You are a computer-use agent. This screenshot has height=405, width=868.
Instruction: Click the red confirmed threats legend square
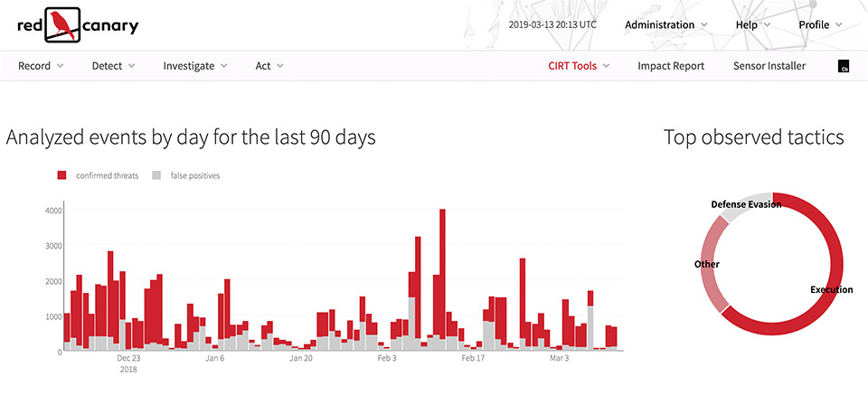coord(62,174)
